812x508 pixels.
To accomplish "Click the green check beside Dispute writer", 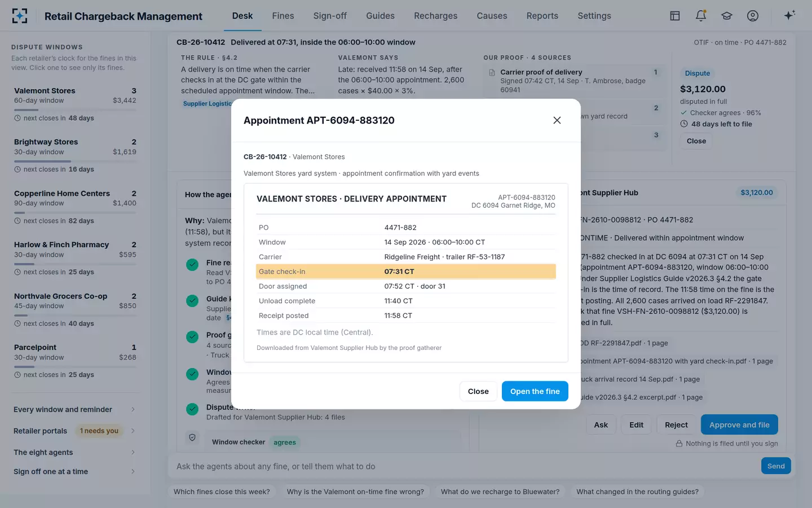I will coord(192,409).
